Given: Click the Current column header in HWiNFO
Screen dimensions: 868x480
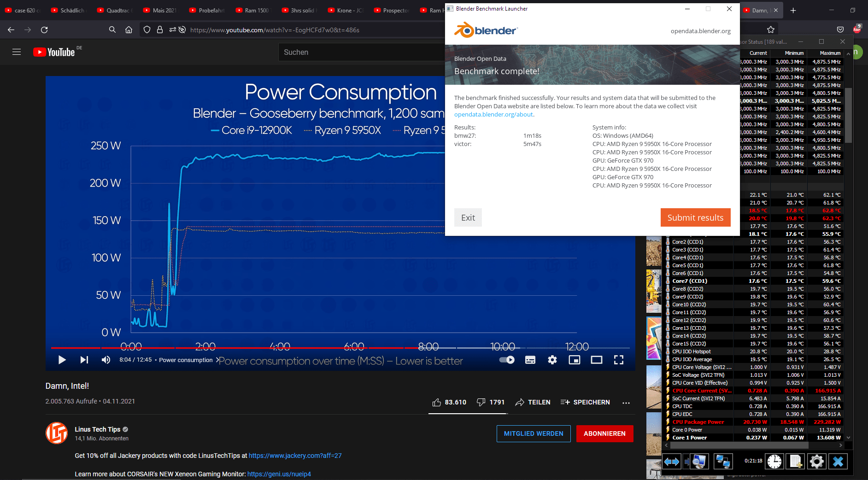Looking at the screenshot, I should click(x=758, y=53).
